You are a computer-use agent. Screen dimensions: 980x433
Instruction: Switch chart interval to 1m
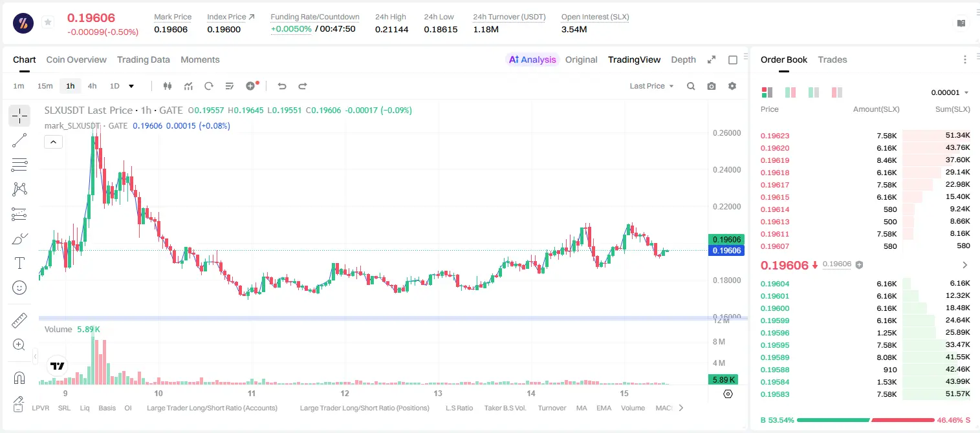tap(19, 86)
